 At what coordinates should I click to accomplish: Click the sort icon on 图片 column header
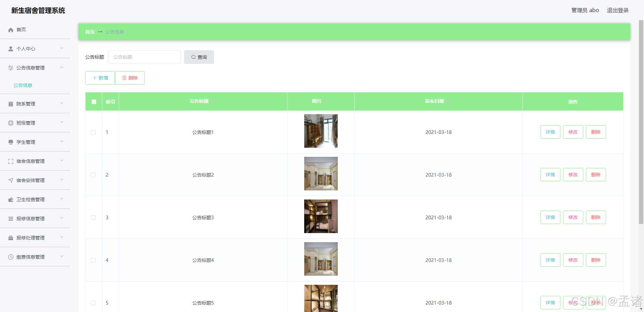point(325,101)
